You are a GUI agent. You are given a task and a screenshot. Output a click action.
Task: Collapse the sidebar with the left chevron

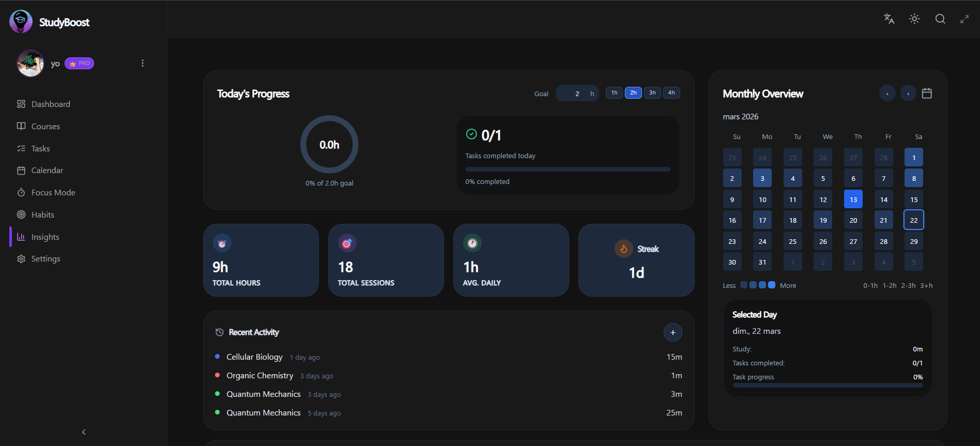[84, 432]
